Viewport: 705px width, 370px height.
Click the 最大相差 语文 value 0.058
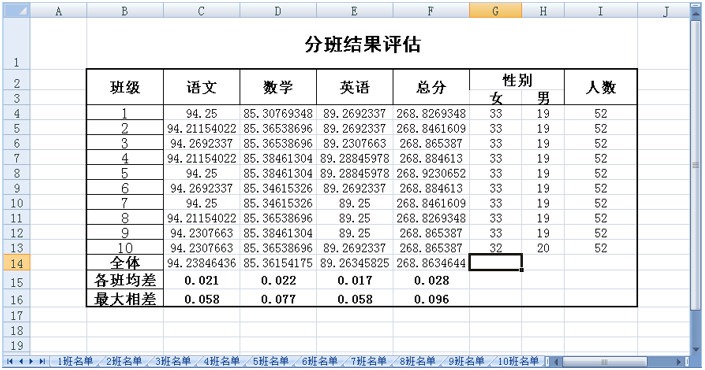pyautogui.click(x=202, y=299)
